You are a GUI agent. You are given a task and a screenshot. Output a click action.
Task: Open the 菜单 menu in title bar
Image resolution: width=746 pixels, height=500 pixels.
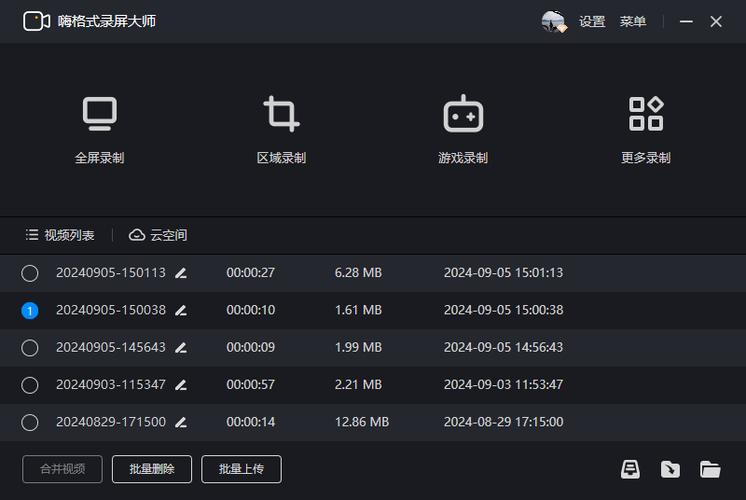(x=633, y=21)
